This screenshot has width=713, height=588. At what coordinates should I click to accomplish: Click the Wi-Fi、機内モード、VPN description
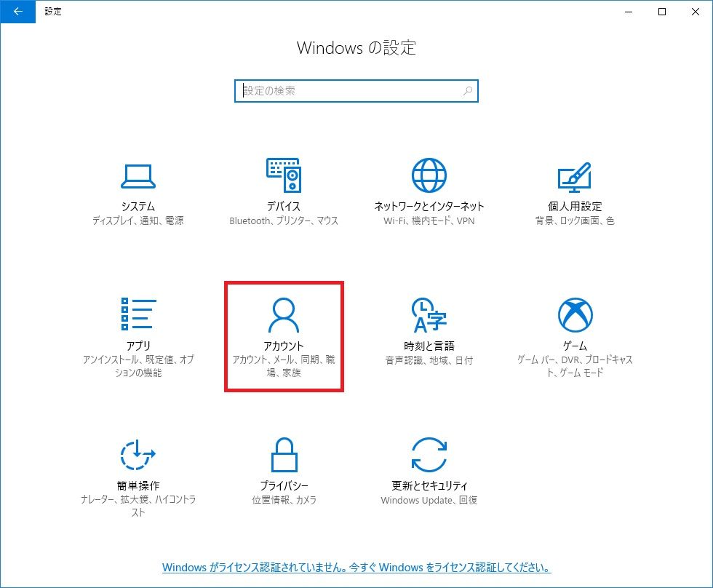click(x=429, y=220)
